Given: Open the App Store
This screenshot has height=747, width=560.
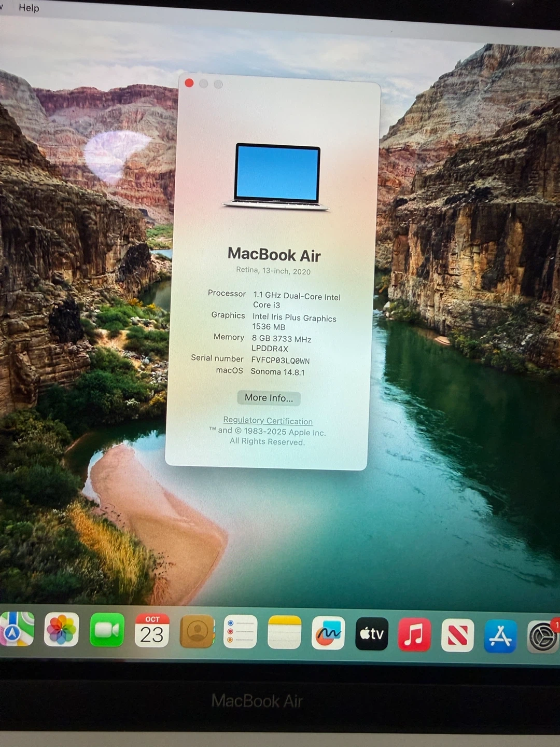Looking at the screenshot, I should point(500,636).
